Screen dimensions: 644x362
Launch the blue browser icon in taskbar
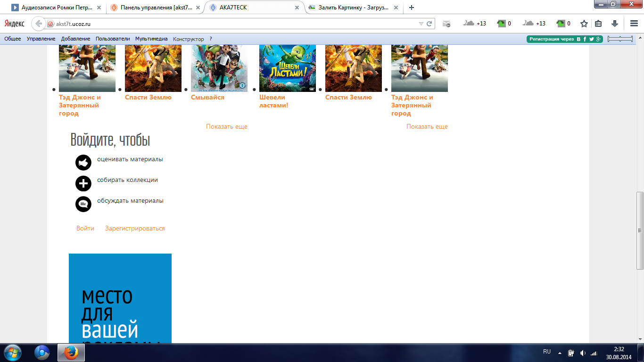42,353
